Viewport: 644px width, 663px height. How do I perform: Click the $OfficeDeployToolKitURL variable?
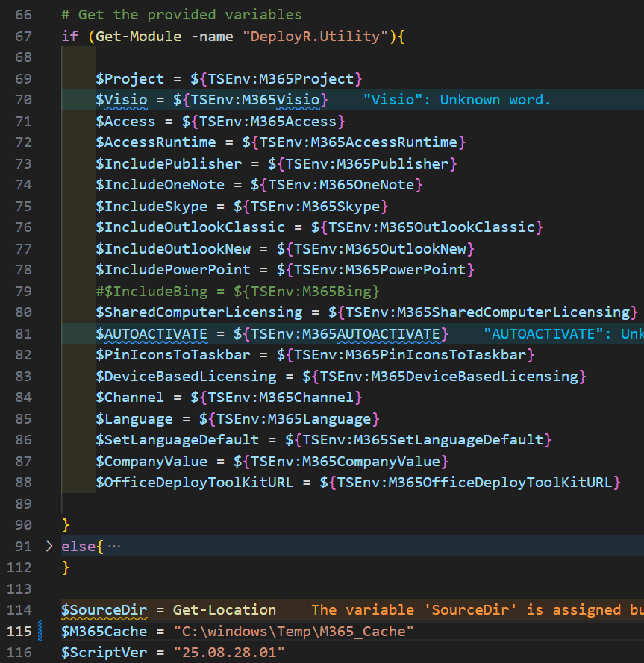click(195, 483)
